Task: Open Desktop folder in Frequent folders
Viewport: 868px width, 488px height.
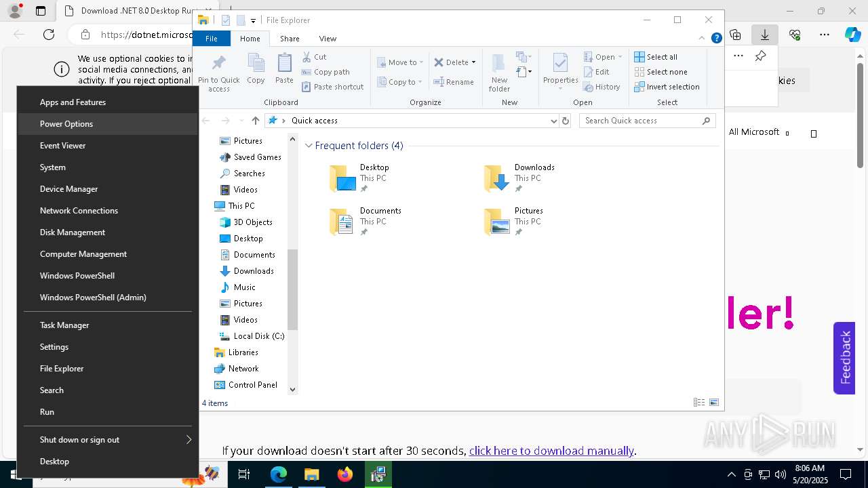Action: pos(359,178)
